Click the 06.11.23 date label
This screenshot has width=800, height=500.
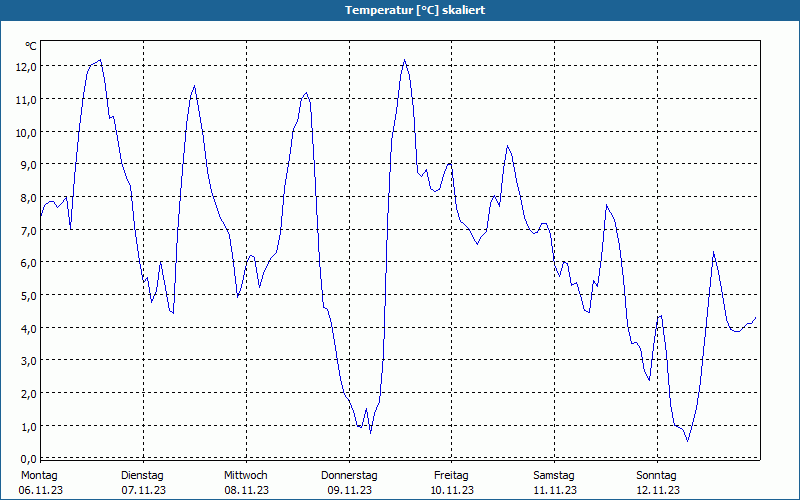pyautogui.click(x=41, y=490)
